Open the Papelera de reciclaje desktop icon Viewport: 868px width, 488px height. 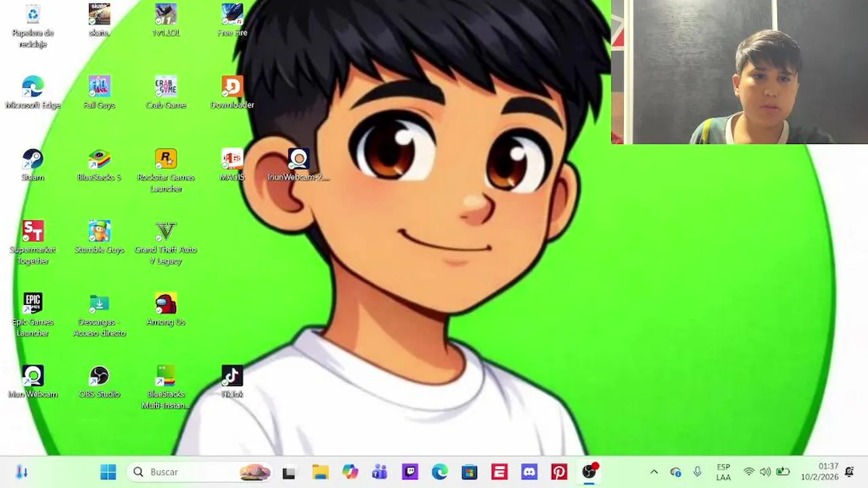coord(33,26)
